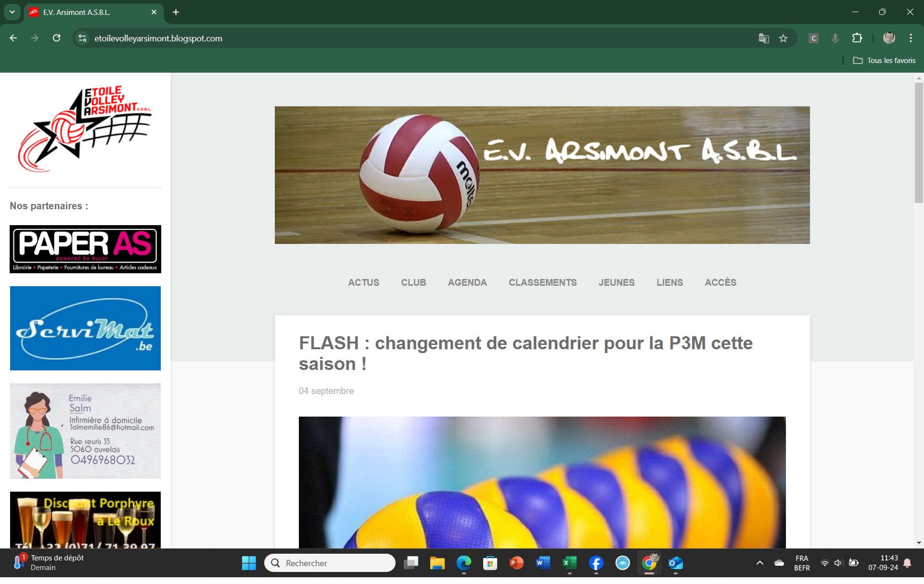Open Tous les favoris folder
The image size is (924, 584).
click(x=884, y=61)
